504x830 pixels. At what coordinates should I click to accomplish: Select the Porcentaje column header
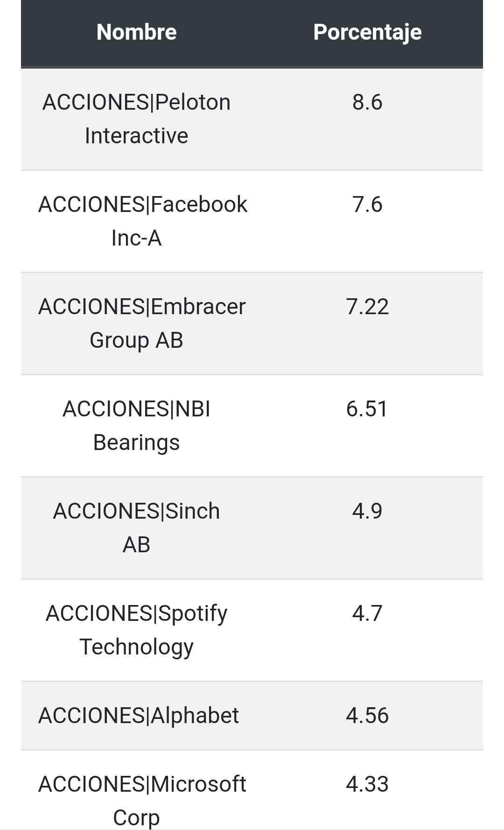367,32
